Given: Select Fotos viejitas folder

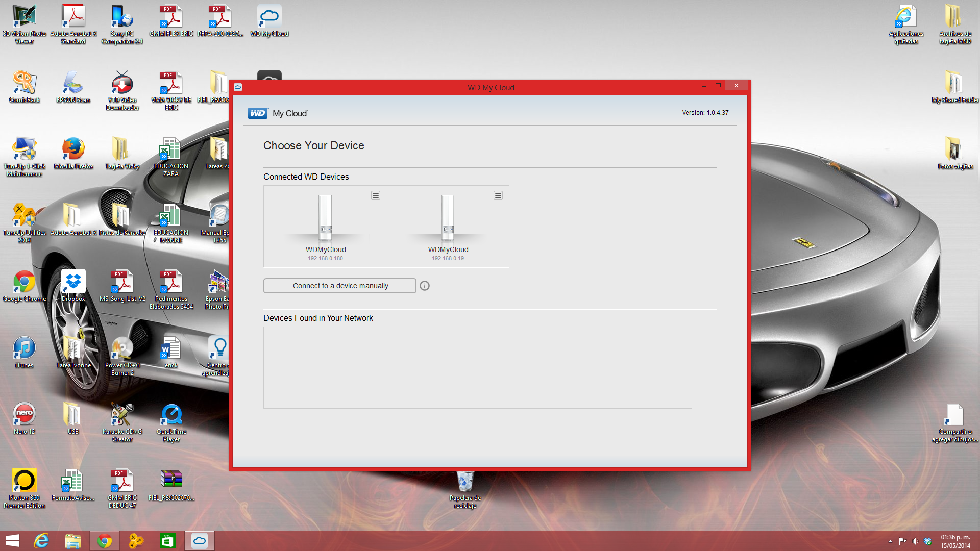Looking at the screenshot, I should click(x=955, y=153).
